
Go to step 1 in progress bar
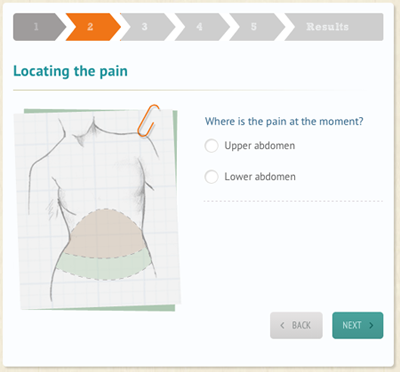pos(38,27)
